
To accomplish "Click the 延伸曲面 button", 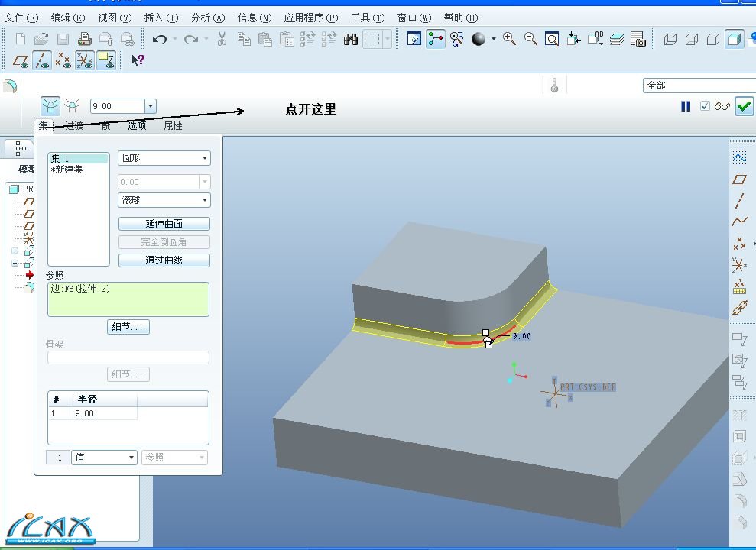I will coord(164,224).
